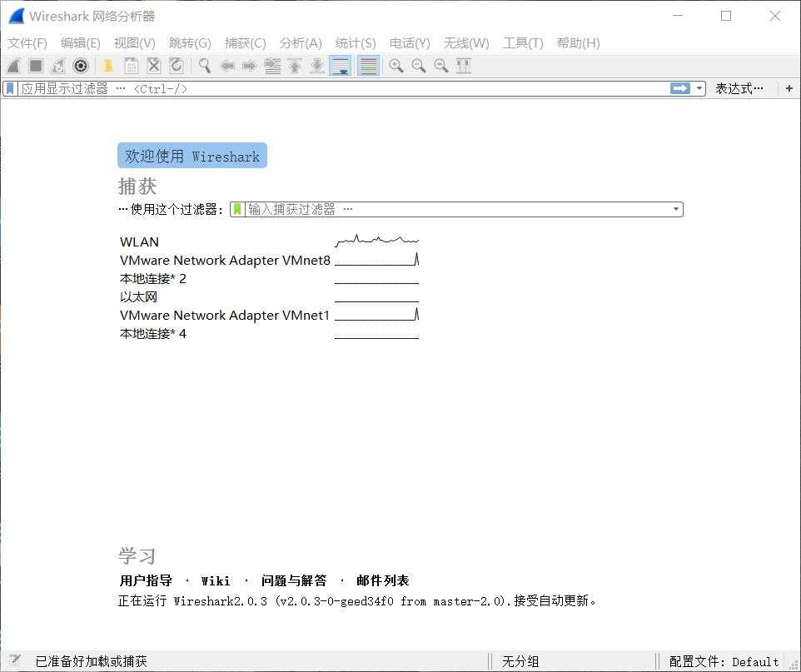Zoom out main window text
Viewport: 801px width, 672px height.
418,66
